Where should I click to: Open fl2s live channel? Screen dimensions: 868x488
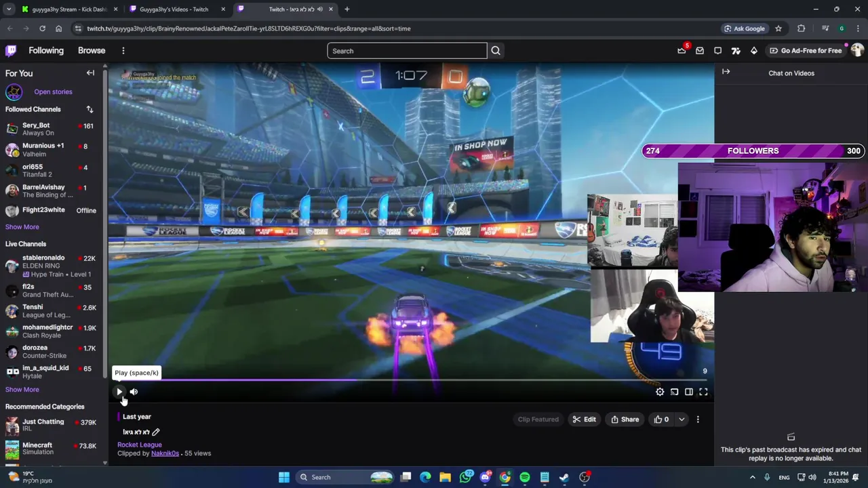point(51,291)
